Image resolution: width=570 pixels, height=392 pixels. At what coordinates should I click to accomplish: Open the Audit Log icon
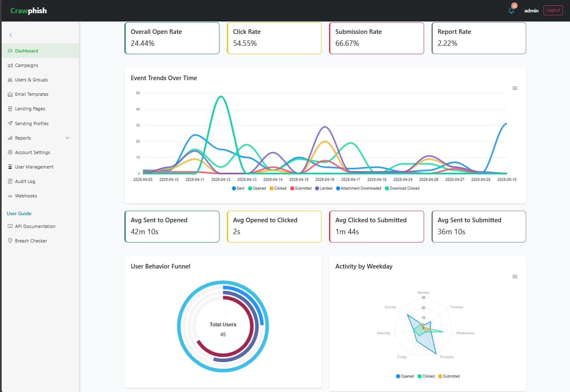point(10,181)
